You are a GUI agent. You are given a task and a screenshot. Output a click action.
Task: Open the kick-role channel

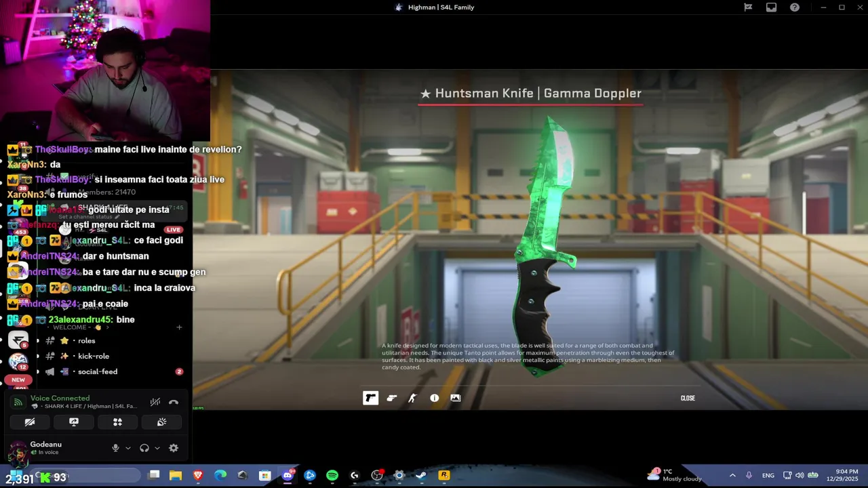coord(94,356)
